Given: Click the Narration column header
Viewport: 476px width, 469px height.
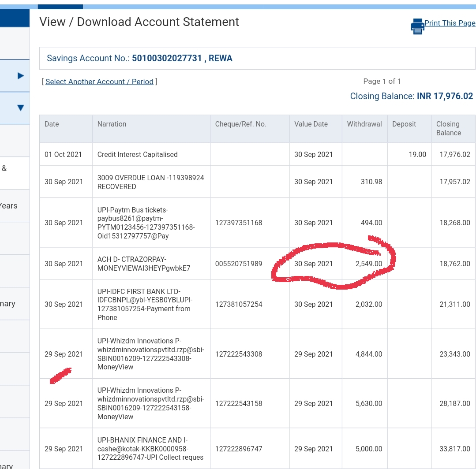Looking at the screenshot, I should (x=112, y=124).
